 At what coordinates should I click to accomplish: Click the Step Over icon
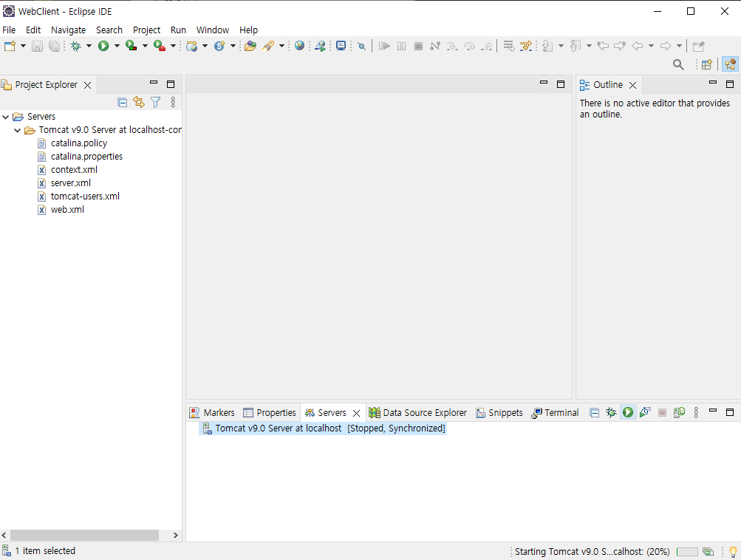pyautogui.click(x=469, y=46)
